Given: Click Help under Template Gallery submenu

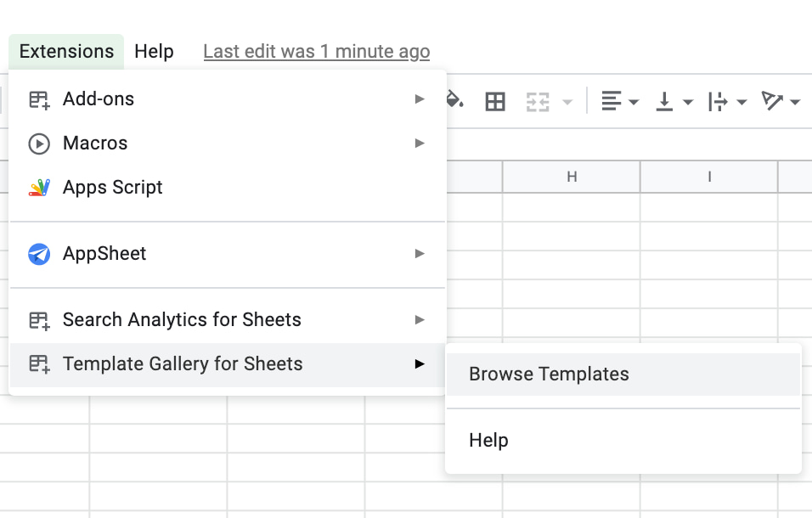Looking at the screenshot, I should click(x=488, y=440).
